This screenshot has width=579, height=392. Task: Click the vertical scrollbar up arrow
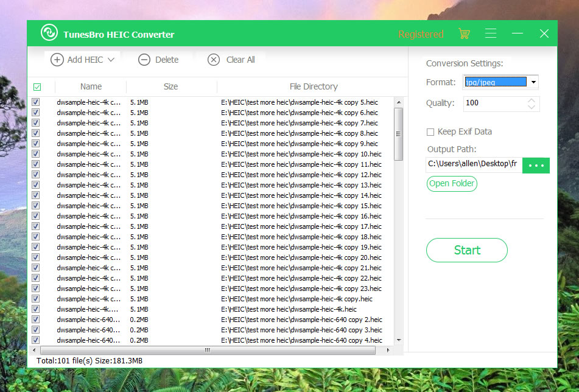pyautogui.click(x=398, y=102)
